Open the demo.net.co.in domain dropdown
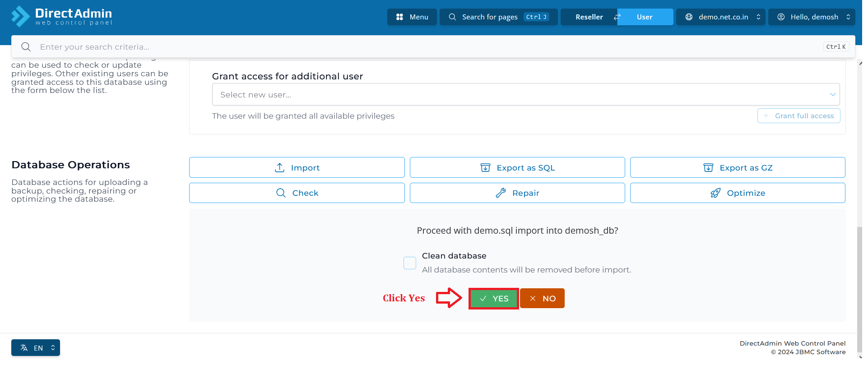Screen dimensions: 868x374 [x=720, y=17]
